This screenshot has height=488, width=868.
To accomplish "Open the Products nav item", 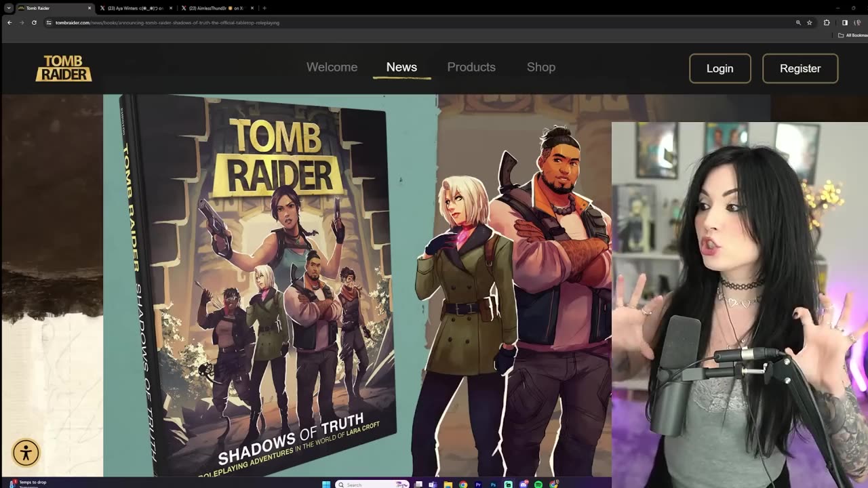I will point(471,67).
